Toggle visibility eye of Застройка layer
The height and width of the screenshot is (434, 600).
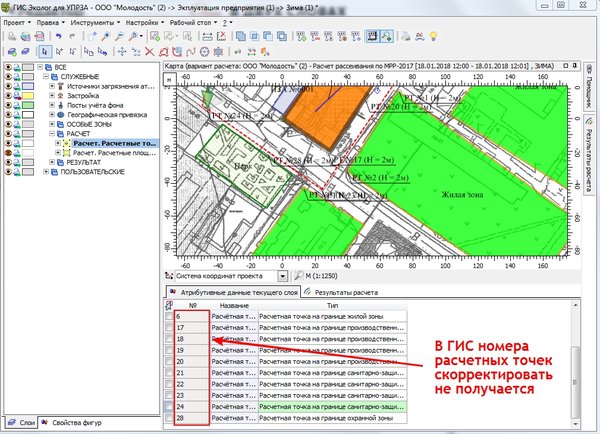click(x=8, y=96)
